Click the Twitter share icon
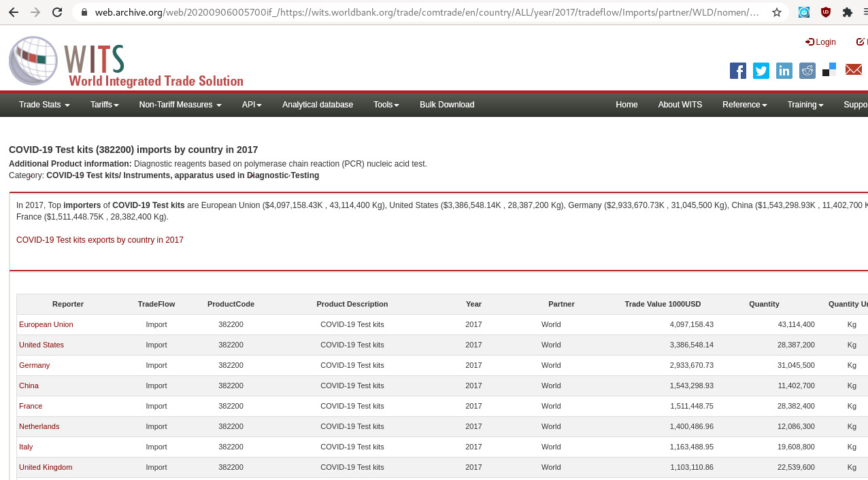This screenshot has height=480, width=868. (x=761, y=71)
